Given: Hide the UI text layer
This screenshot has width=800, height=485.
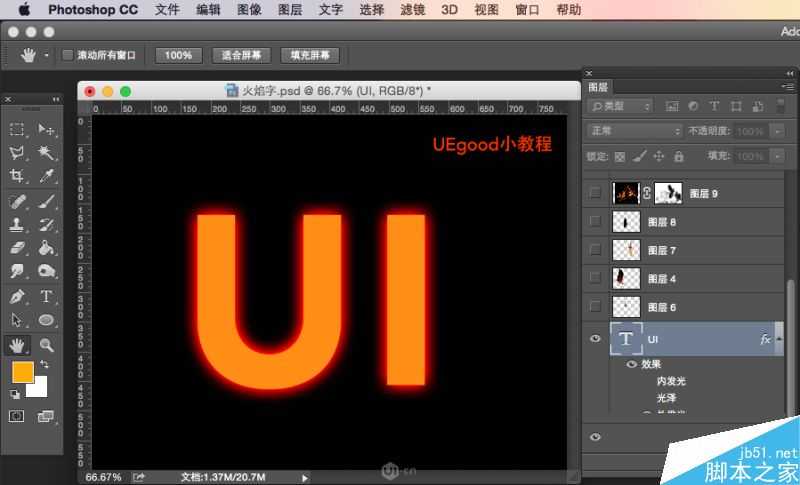Looking at the screenshot, I should pos(596,340).
